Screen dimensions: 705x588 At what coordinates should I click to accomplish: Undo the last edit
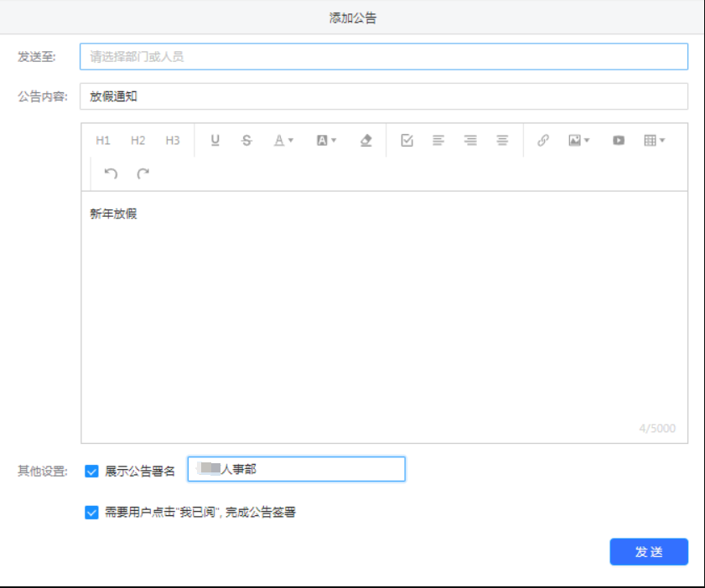[111, 173]
